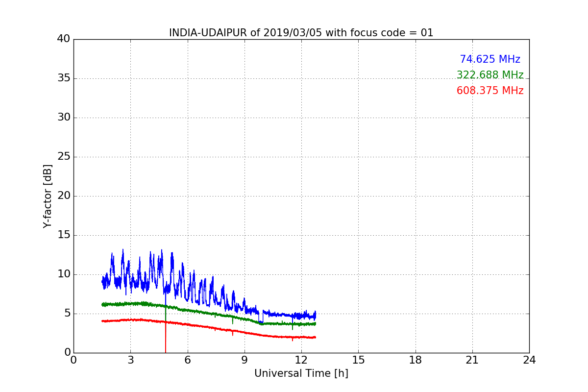Screen dimensions: 588x392
Task: Click the x-axis tick label 12
Action: 301,360
